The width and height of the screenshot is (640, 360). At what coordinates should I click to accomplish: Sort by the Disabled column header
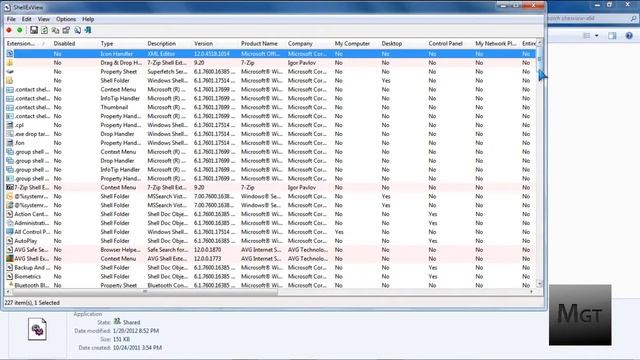(x=75, y=43)
